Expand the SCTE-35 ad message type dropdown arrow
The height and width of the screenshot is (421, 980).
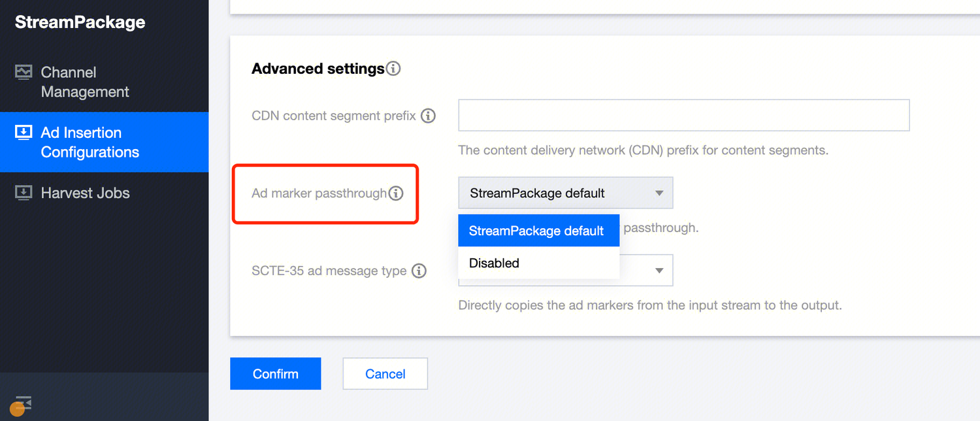coord(659,271)
